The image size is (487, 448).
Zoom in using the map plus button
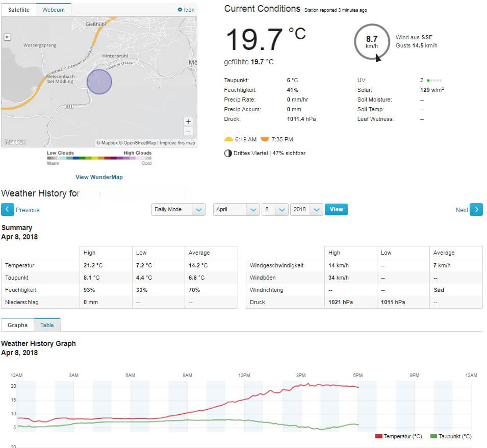point(188,121)
